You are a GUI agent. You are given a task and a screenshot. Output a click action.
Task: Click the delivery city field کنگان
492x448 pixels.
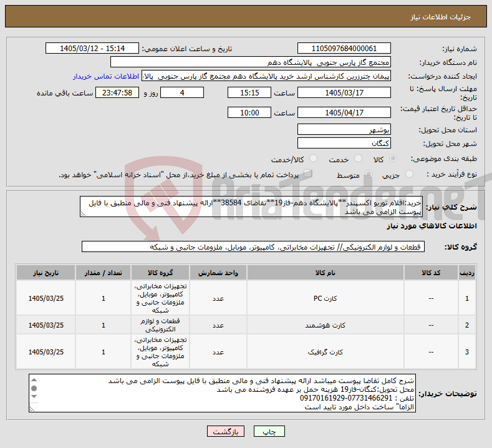[344, 143]
